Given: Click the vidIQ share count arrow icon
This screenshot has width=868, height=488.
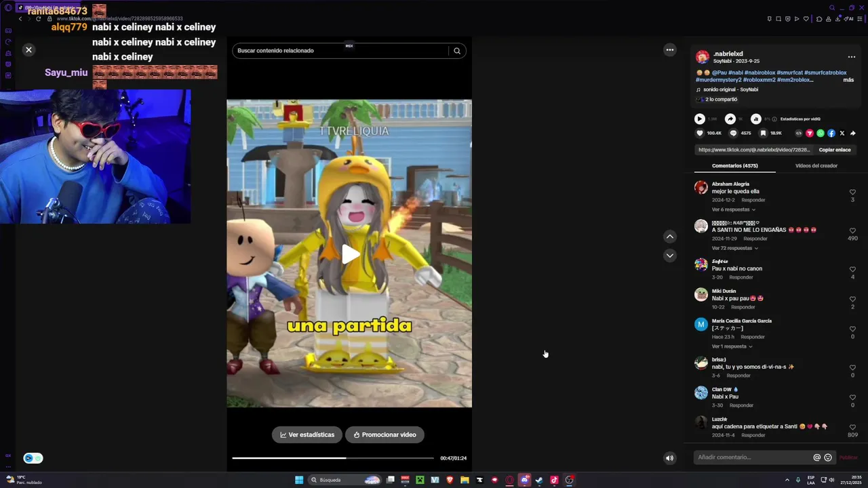Looking at the screenshot, I should [x=730, y=119].
